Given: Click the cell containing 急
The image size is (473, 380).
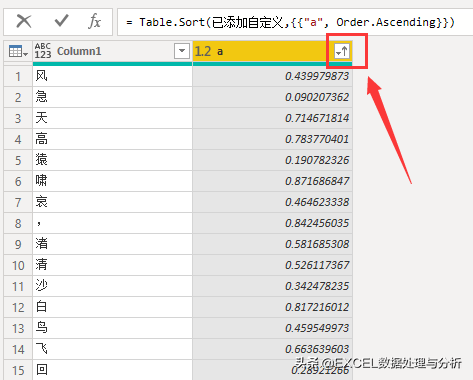Looking at the screenshot, I should [x=112, y=97].
